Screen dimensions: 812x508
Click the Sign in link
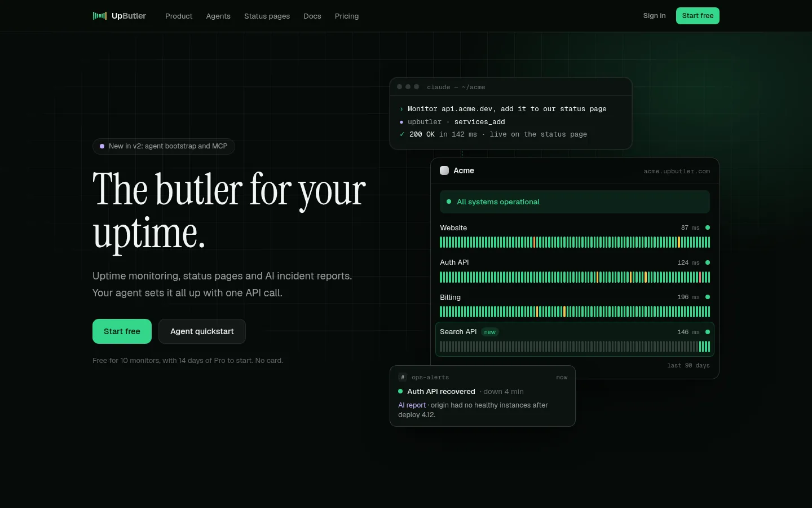tap(654, 16)
